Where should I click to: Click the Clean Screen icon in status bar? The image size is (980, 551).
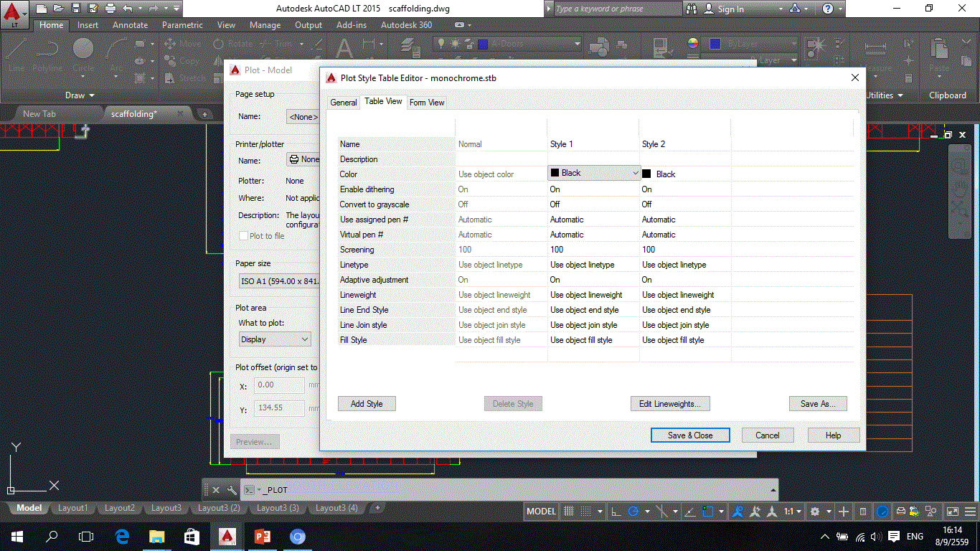953,512
